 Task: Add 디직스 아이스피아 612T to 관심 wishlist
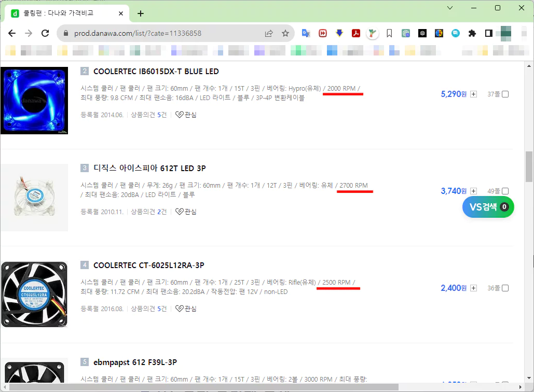pos(186,212)
